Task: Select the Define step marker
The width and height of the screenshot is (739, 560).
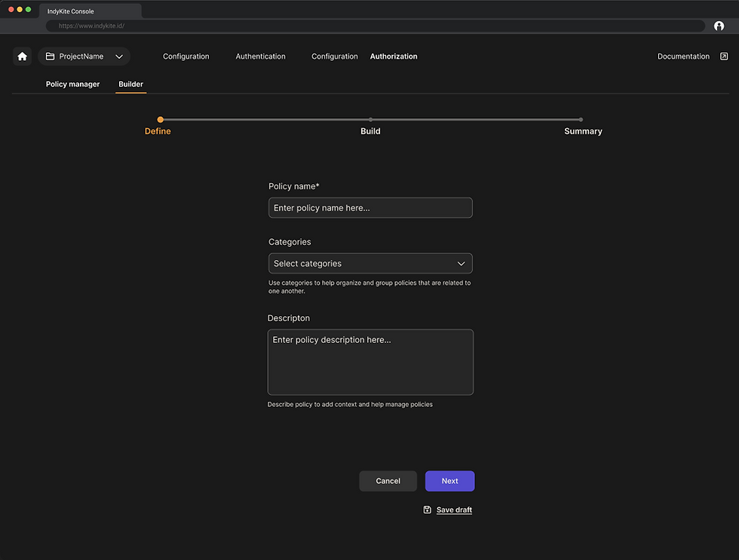Action: [160, 120]
